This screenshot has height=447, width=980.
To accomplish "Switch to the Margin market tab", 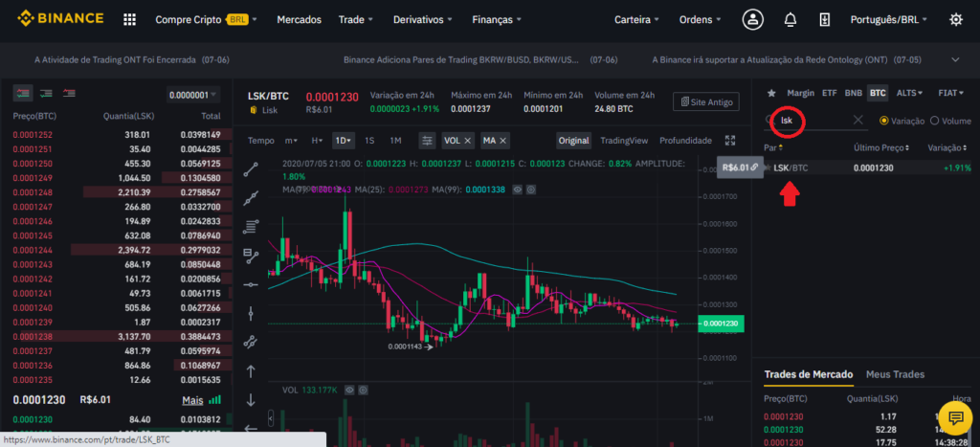I will click(801, 93).
